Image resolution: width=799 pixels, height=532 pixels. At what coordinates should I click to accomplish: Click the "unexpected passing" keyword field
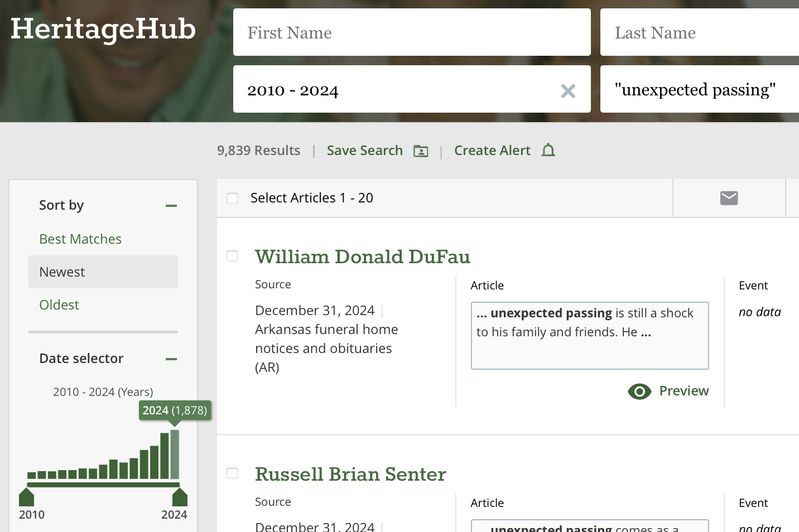point(700,89)
